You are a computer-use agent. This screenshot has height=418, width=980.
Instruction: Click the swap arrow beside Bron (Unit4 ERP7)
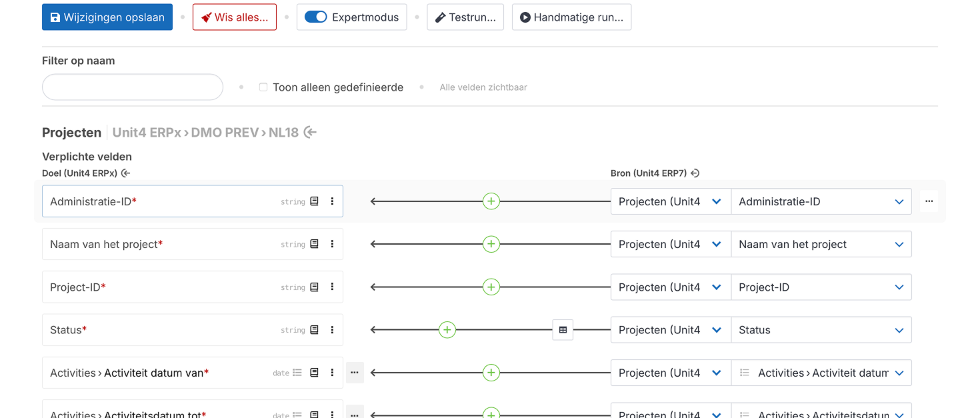pos(695,173)
